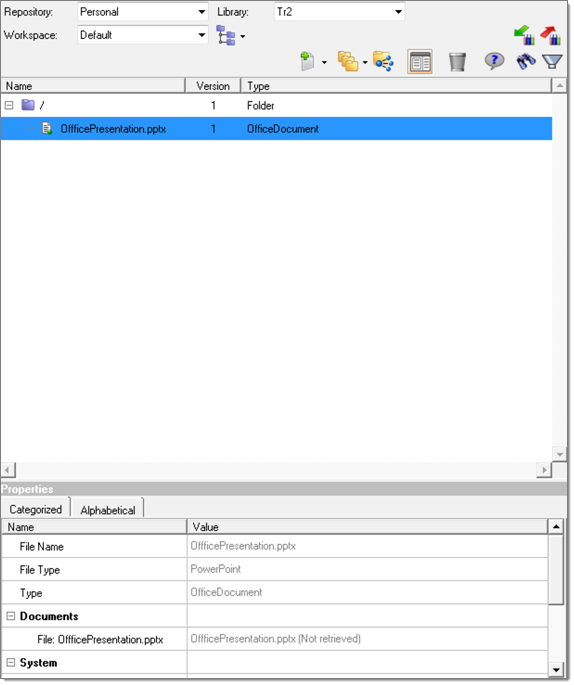Click the properties scrollbar down arrow

pyautogui.click(x=556, y=669)
